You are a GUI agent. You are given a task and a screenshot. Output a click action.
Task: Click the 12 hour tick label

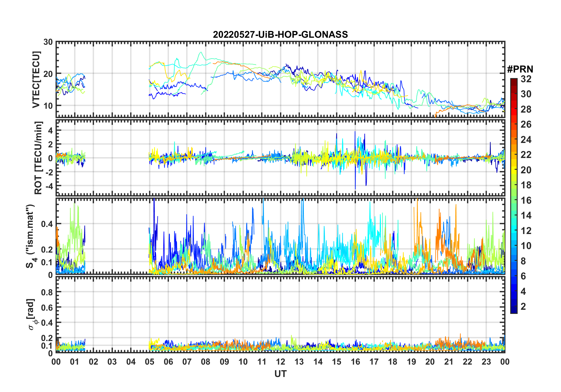(280, 362)
